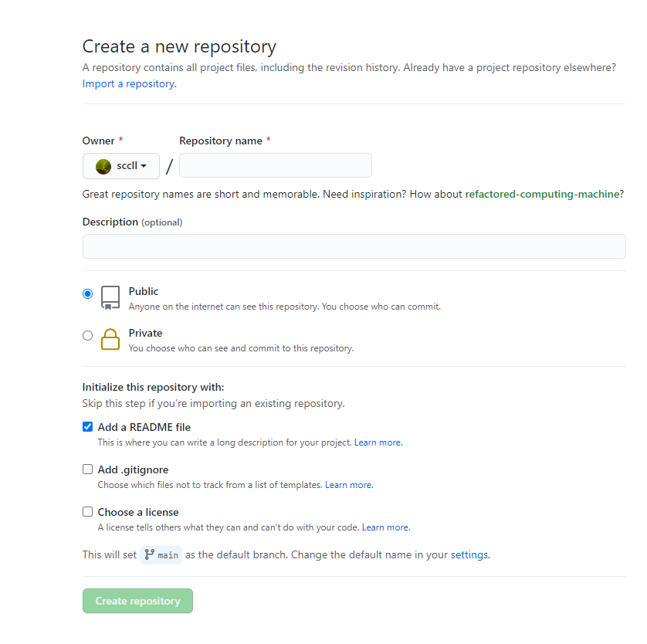The width and height of the screenshot is (647, 644).
Task: Enable the Add .gitignore checkbox
Action: (x=87, y=469)
